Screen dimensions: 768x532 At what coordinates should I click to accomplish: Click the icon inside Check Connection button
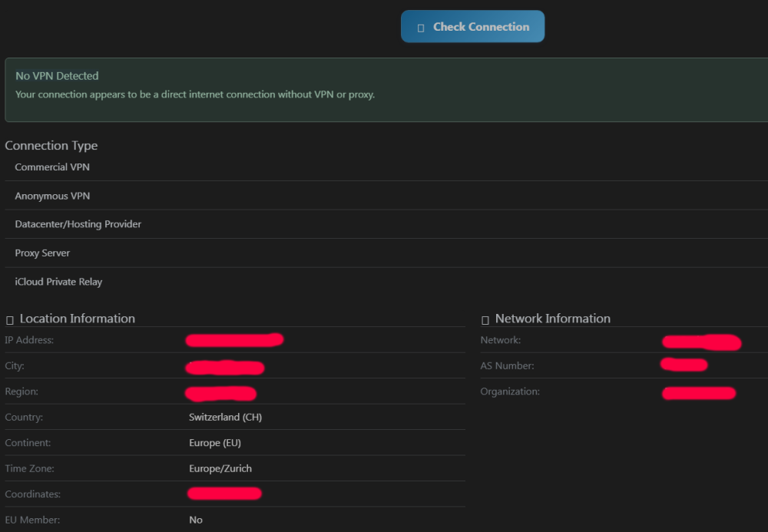coord(421,28)
